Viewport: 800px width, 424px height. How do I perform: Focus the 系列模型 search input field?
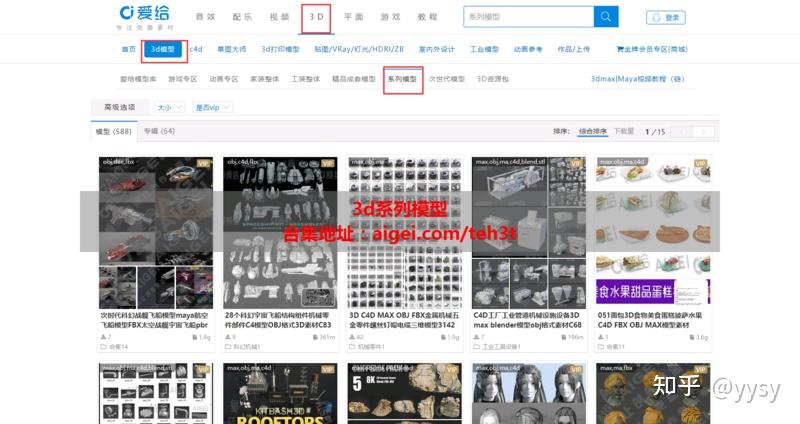pos(529,17)
